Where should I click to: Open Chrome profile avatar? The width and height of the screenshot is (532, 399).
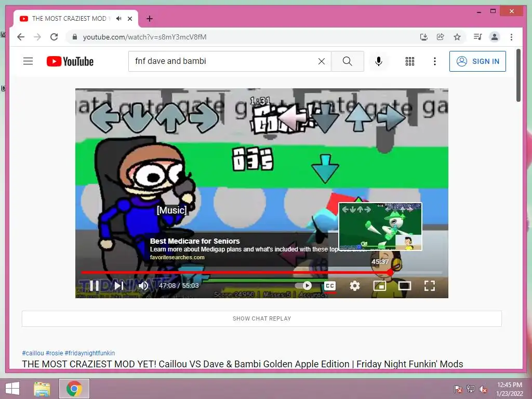495,37
